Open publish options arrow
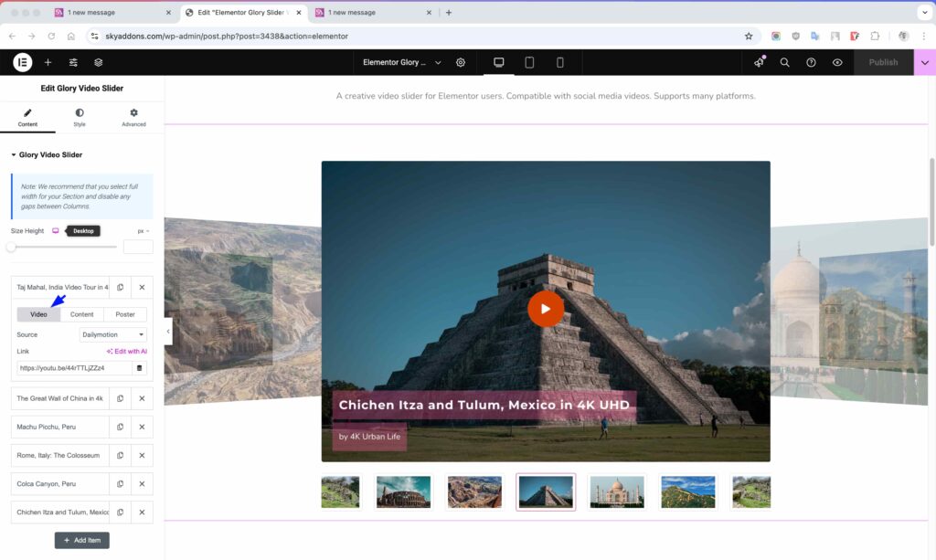The image size is (936, 560). pyautogui.click(x=925, y=62)
